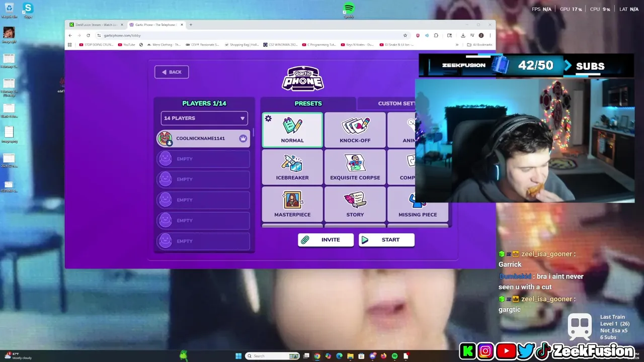
Task: Click the Invite button
Action: coord(326,240)
